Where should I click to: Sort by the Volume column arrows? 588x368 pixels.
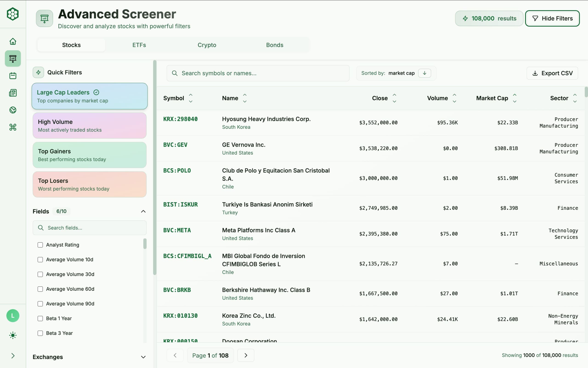click(x=454, y=98)
